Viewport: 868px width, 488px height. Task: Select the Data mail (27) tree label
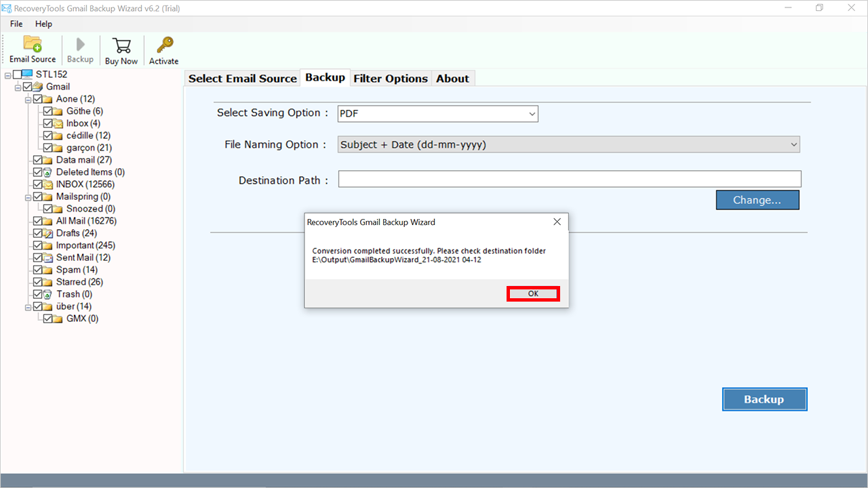[x=84, y=160]
